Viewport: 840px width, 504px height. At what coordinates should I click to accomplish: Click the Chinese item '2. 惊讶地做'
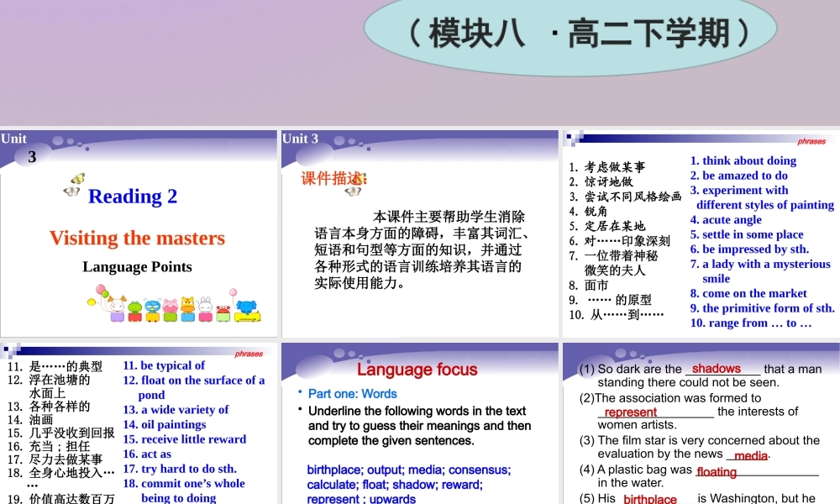coord(601,182)
